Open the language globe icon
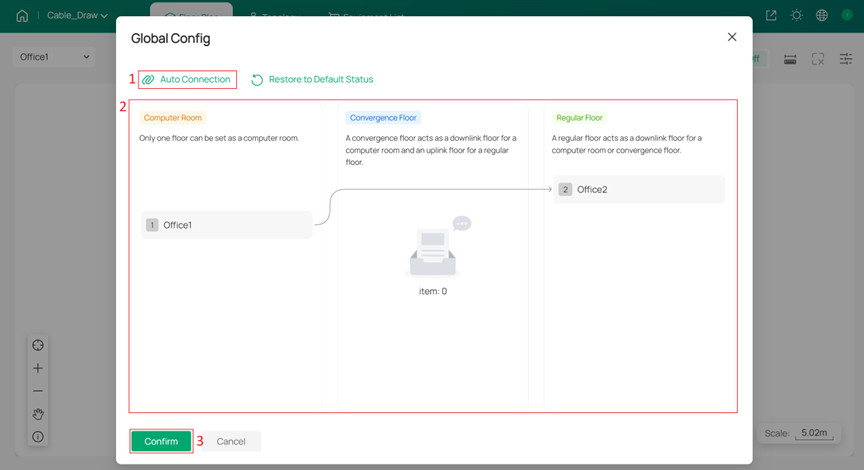The width and height of the screenshot is (864, 470). coord(822,15)
